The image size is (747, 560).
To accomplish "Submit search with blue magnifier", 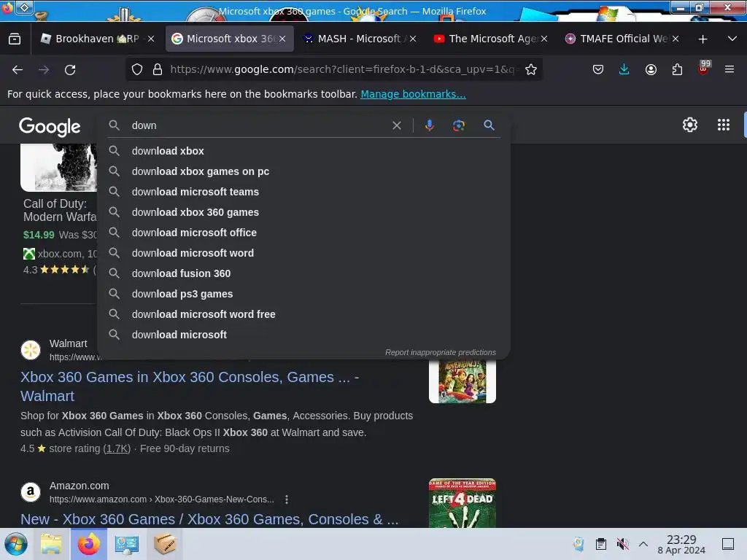I will (x=489, y=125).
